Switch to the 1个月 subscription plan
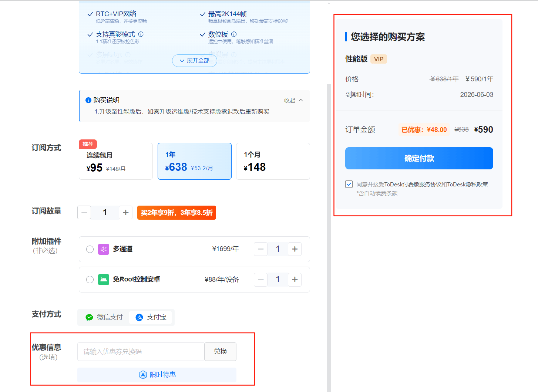 click(273, 161)
